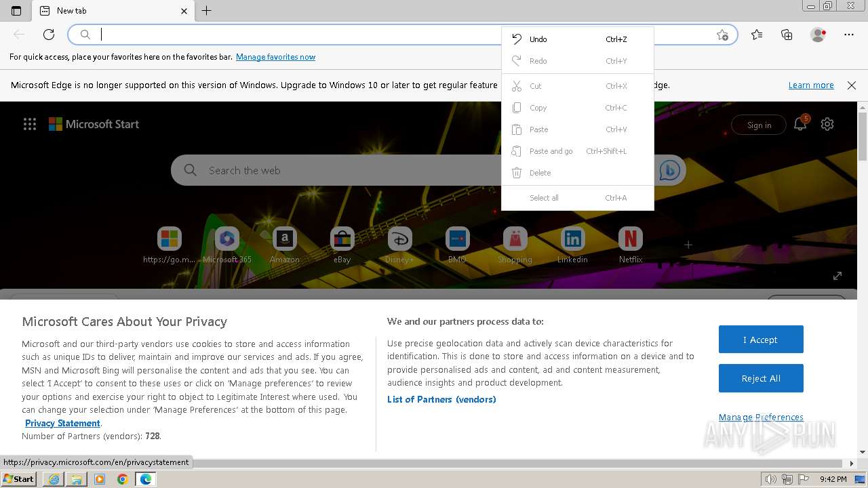Open List of Partners (vendors) link

[441, 399]
